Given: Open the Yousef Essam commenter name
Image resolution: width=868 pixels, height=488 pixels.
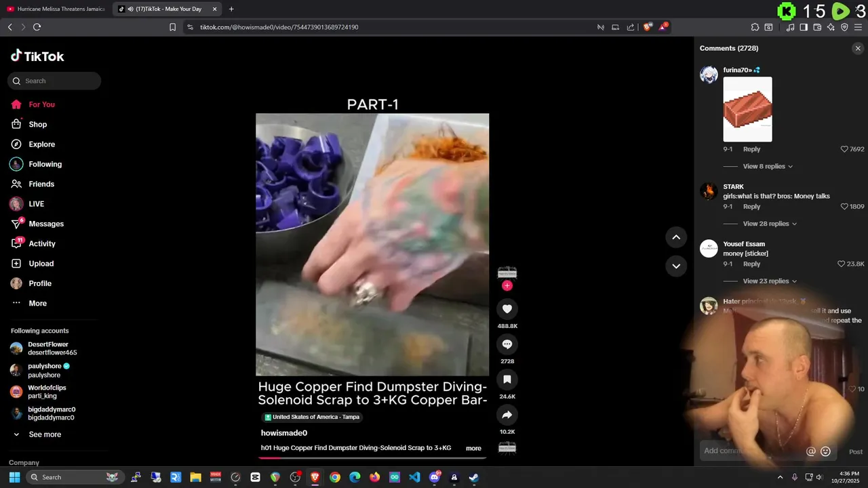Looking at the screenshot, I should pos(744,244).
